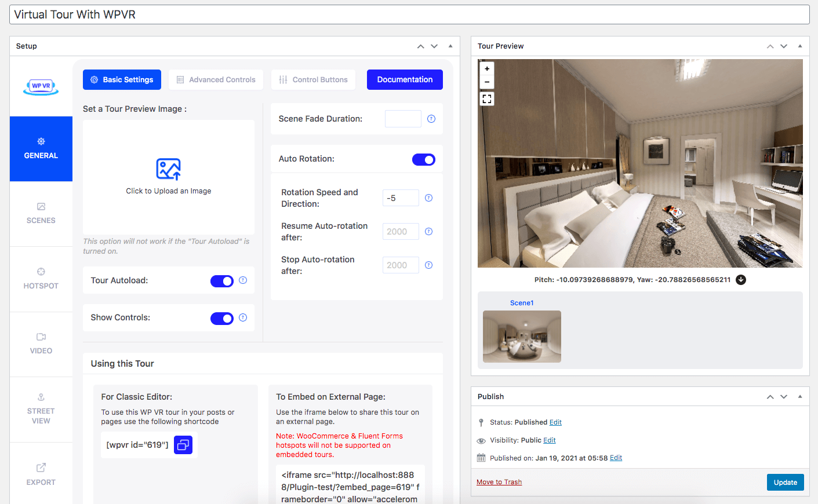The image size is (818, 504).
Task: Open help for Scene Fade Duration
Action: point(431,119)
